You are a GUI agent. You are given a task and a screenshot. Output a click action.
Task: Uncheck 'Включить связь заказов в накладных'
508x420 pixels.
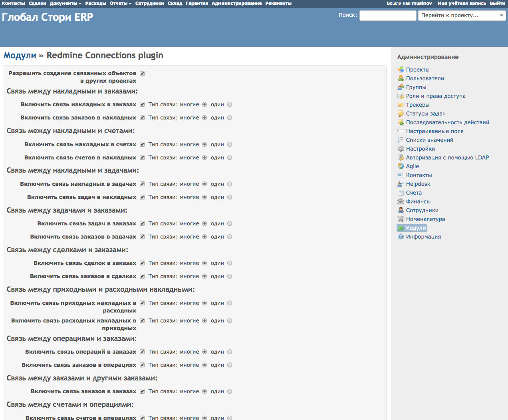(142, 117)
